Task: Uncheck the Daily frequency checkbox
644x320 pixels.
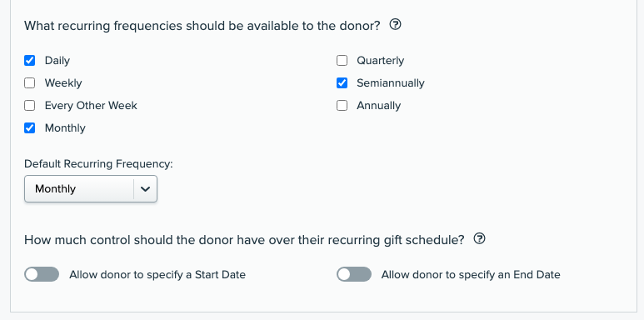Action: tap(29, 60)
